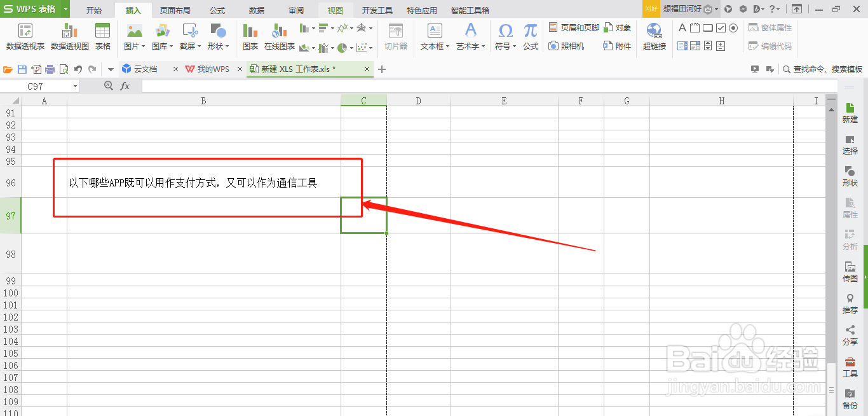Open print preview from quick toolbar
Image resolution: width=868 pixels, height=416 pixels.
coord(64,69)
